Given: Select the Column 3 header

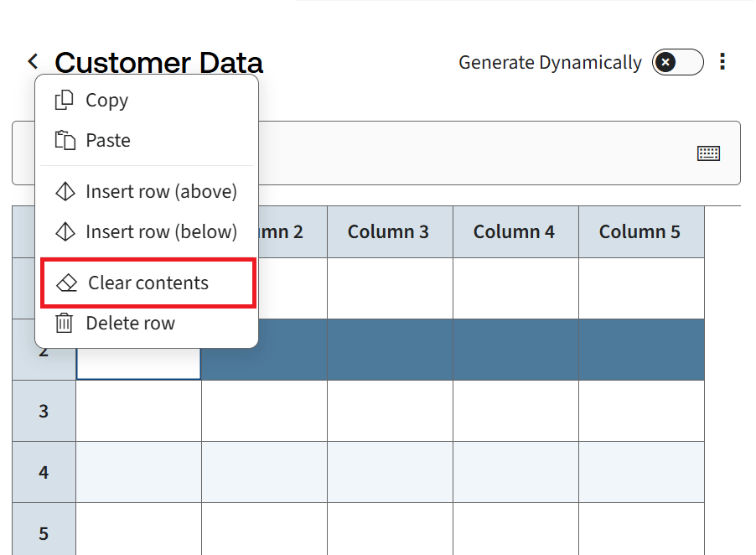Looking at the screenshot, I should coord(389,232).
